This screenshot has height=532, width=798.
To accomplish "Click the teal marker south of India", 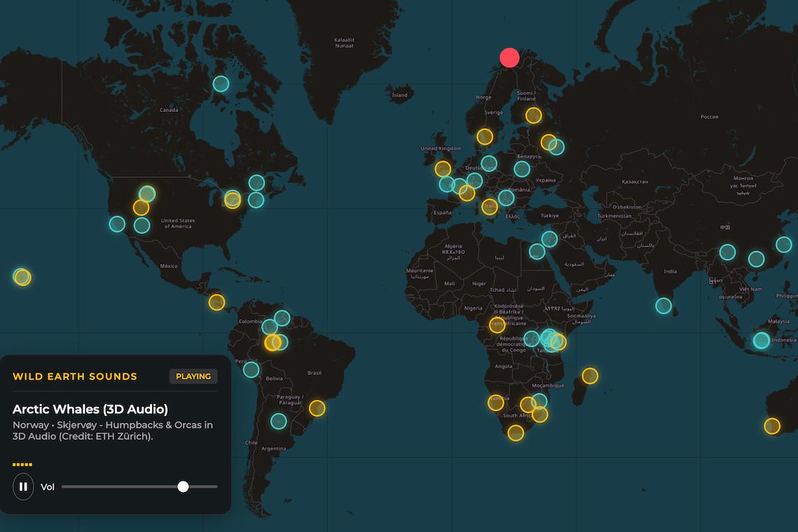I will 664,306.
